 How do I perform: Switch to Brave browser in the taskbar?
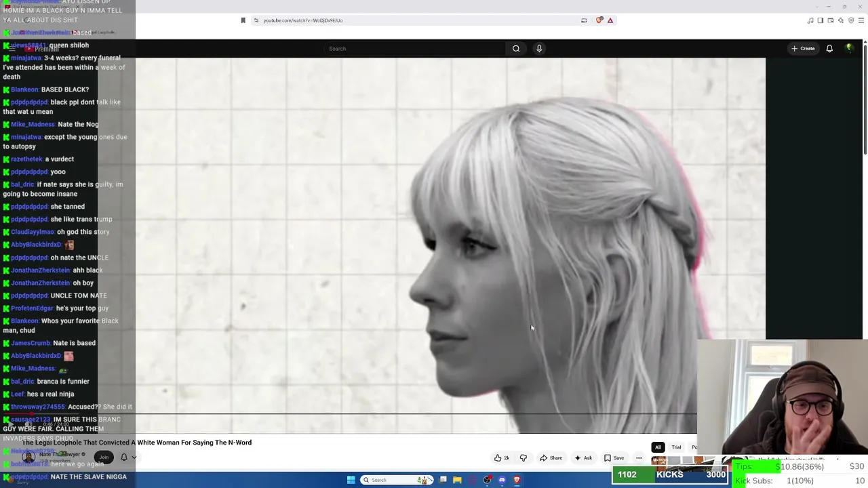coord(517,480)
